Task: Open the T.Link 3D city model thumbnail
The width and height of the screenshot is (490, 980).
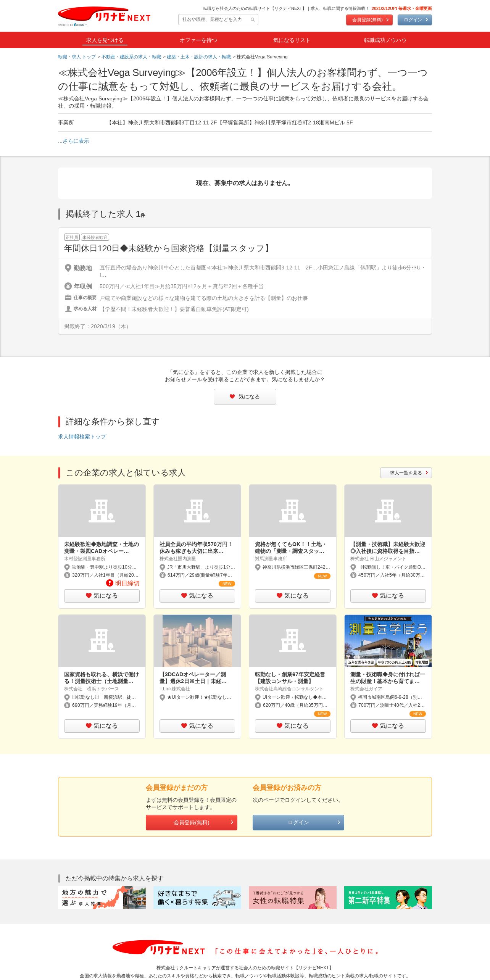Action: 197,641
